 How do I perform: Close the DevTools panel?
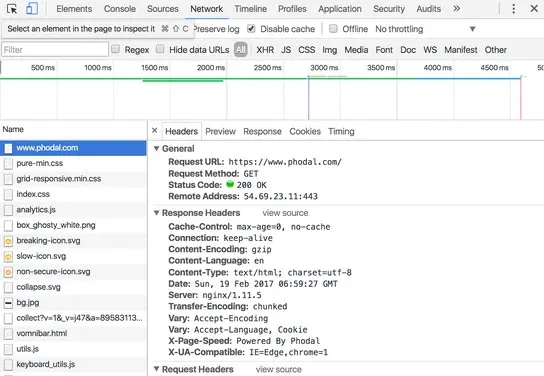(534, 9)
